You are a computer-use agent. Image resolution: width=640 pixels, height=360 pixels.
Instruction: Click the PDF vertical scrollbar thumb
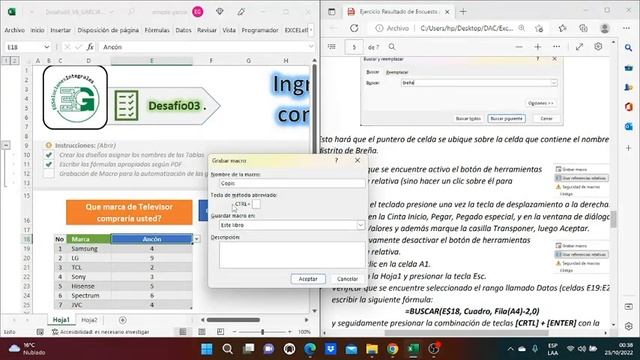(x=613, y=219)
